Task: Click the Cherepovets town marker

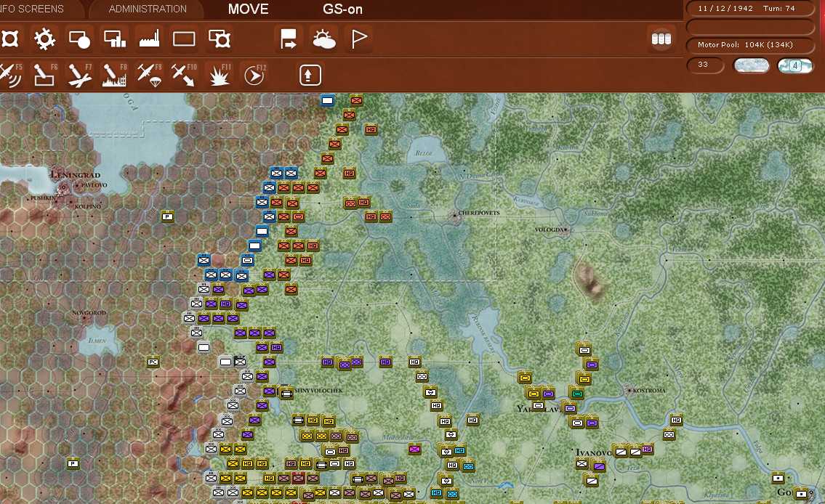Action: (x=456, y=216)
